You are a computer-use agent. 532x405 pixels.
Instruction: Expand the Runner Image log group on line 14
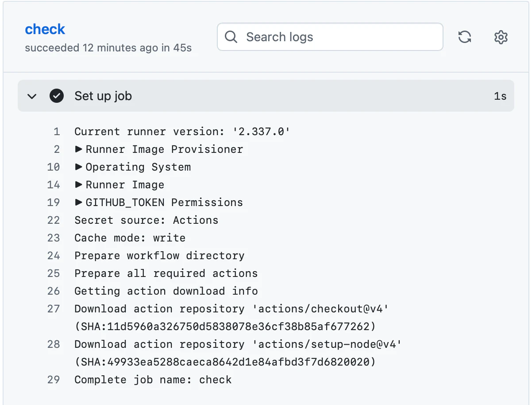point(120,185)
